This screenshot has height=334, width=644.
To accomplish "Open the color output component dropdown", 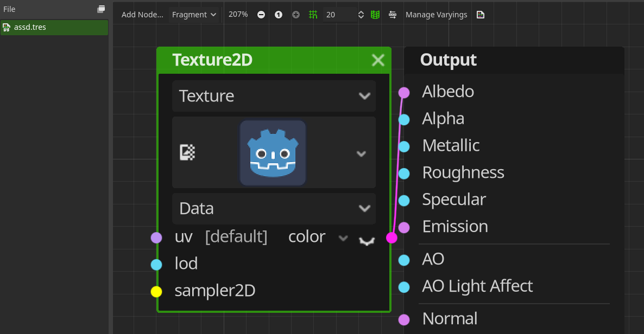I will click(x=343, y=237).
